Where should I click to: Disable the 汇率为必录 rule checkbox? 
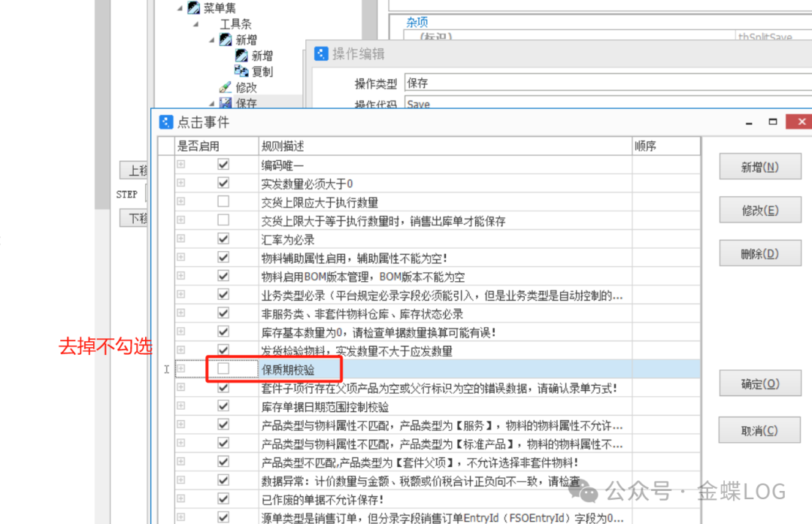223,239
